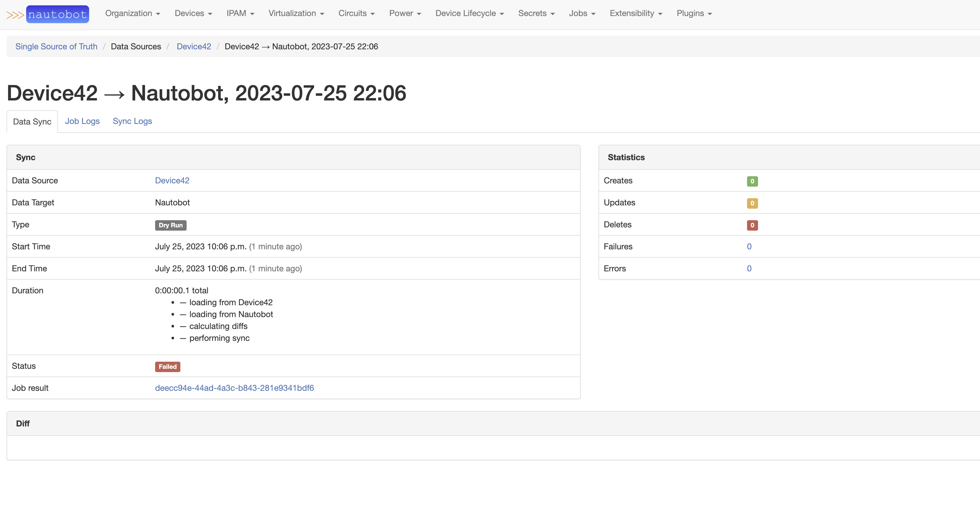980x529 pixels.
Task: Click the Failures count link
Action: pyautogui.click(x=749, y=247)
